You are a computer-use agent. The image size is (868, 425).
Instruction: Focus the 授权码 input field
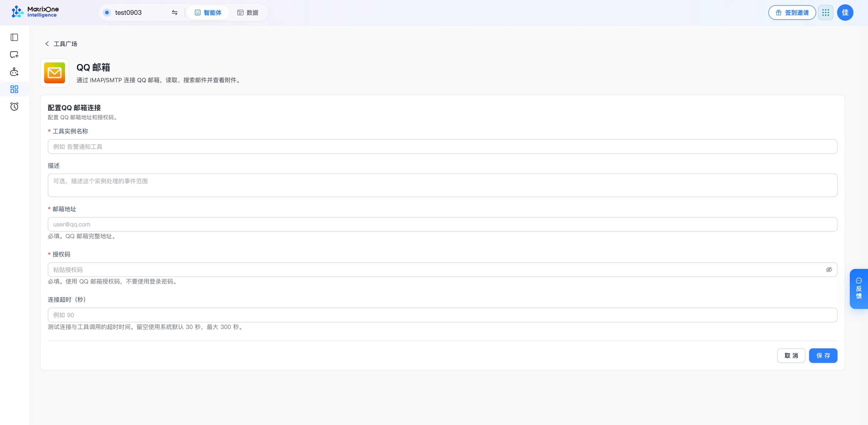click(x=442, y=270)
